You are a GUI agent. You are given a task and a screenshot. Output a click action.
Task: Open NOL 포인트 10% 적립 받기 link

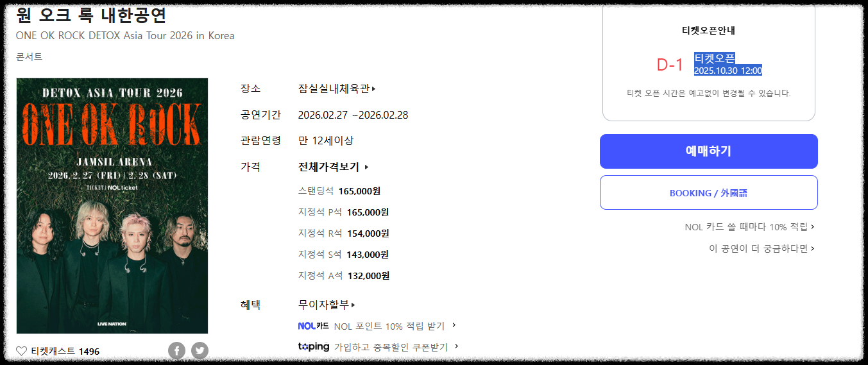coord(395,326)
